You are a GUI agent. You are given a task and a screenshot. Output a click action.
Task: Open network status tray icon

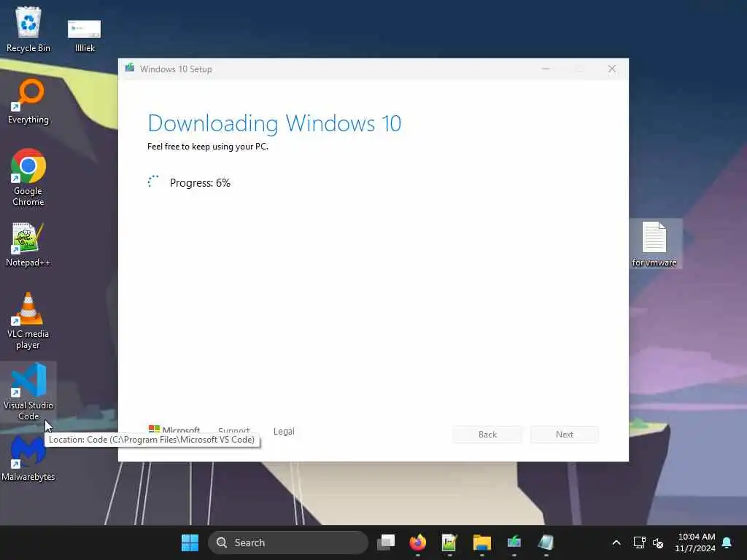click(x=639, y=542)
